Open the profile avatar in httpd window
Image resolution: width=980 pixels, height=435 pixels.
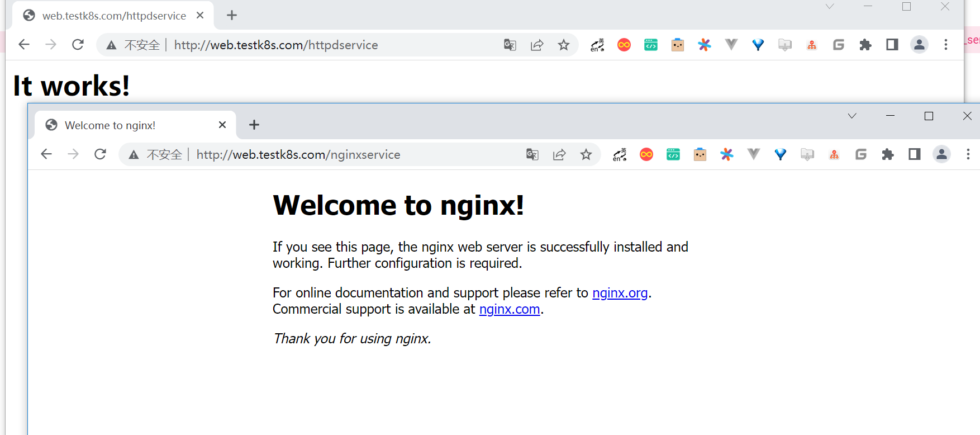[919, 45]
